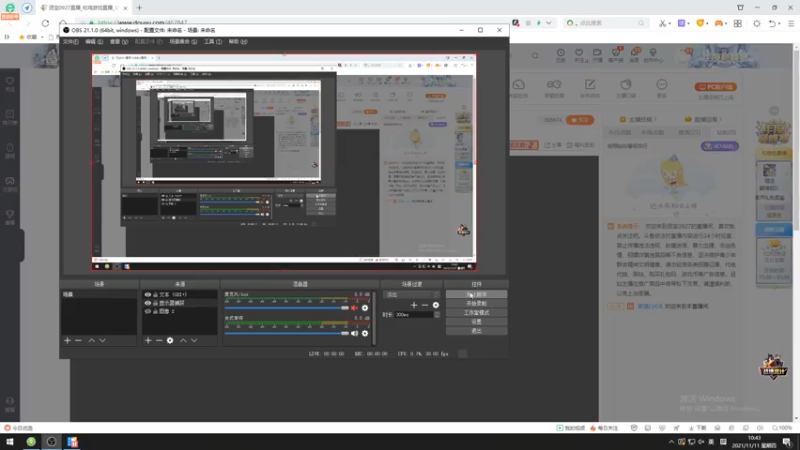Click the orange PC client button

click(x=715, y=87)
